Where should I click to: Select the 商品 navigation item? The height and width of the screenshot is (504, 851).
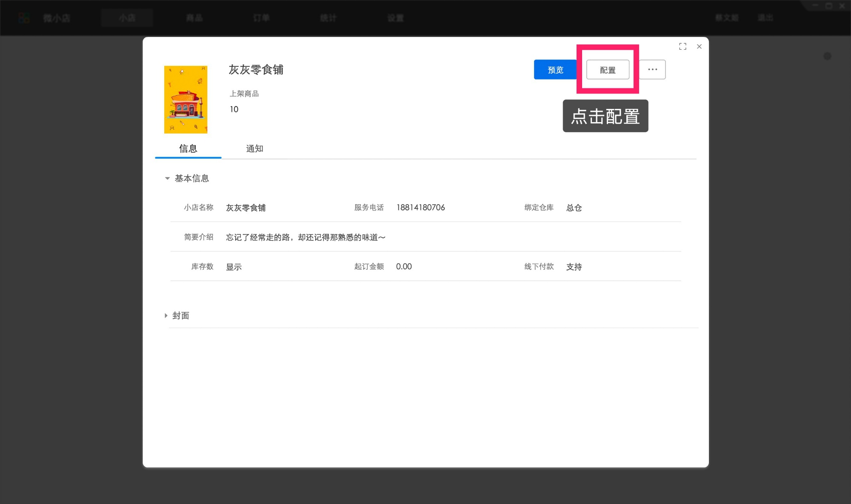click(x=194, y=17)
